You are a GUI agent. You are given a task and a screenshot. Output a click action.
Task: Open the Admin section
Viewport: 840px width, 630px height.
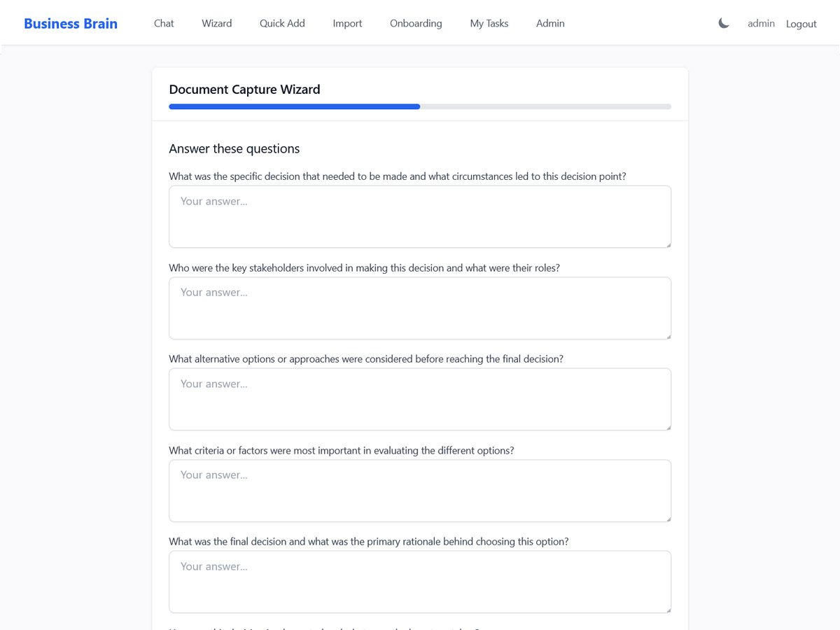(x=550, y=23)
